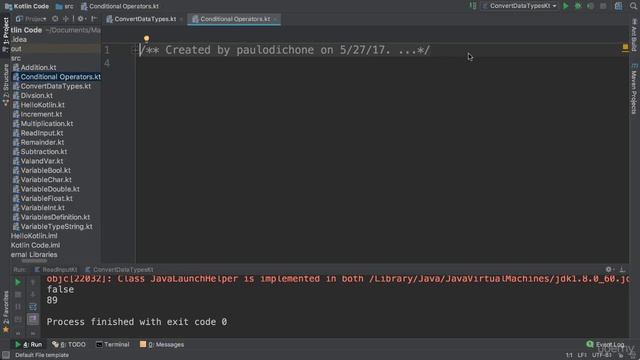Image resolution: width=640 pixels, height=360 pixels.
Task: Open the Project panel gear settings
Action: pos(81,19)
